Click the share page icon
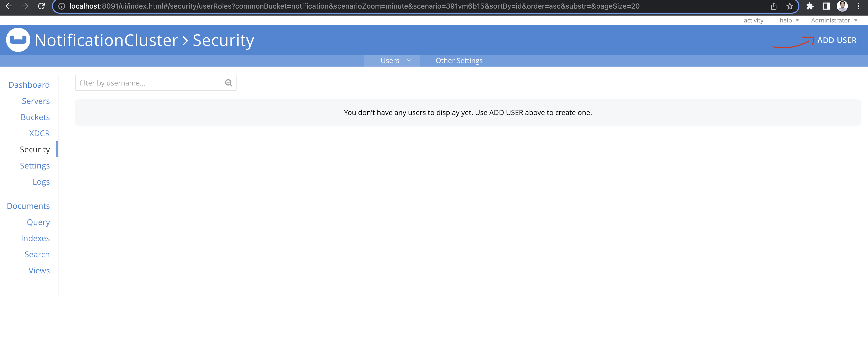 (774, 6)
